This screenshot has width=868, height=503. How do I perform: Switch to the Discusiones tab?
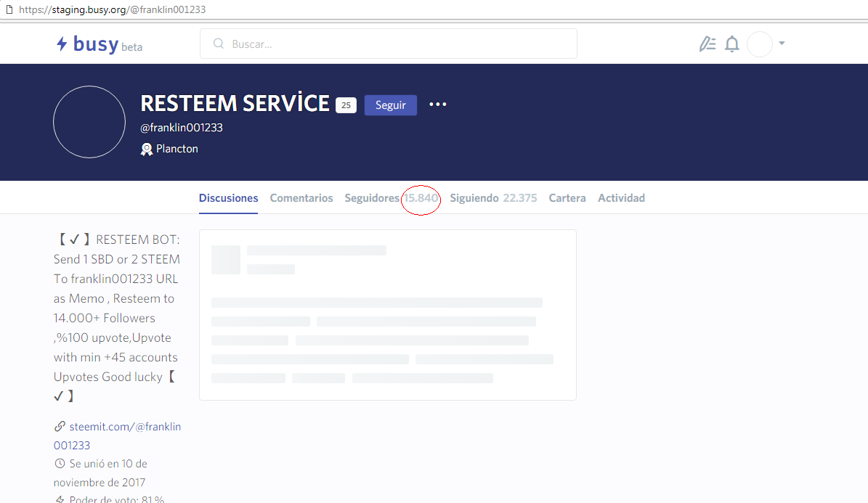[x=229, y=197]
